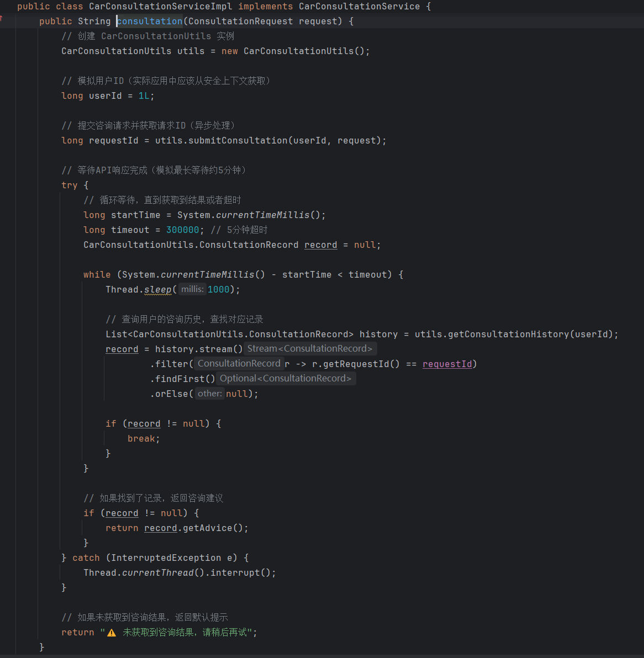Click the 'Optional<ConsultationRecord>' type hint
Screen dimensions: 644x658
pos(286,378)
